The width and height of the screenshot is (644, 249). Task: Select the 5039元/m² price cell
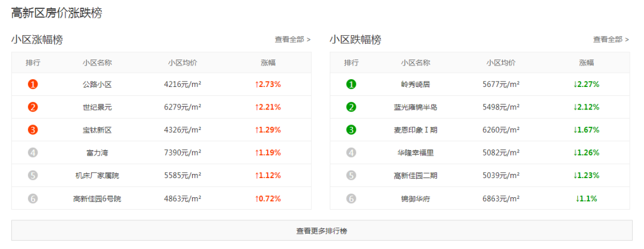501,176
